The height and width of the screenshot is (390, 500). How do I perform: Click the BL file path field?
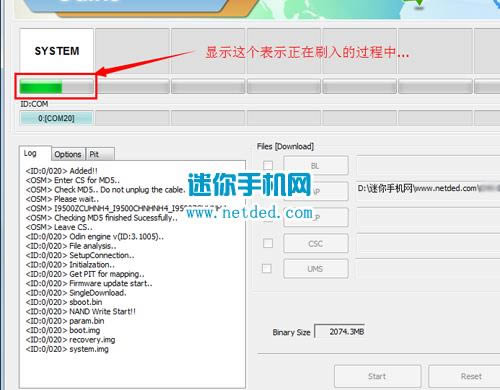coord(428,165)
